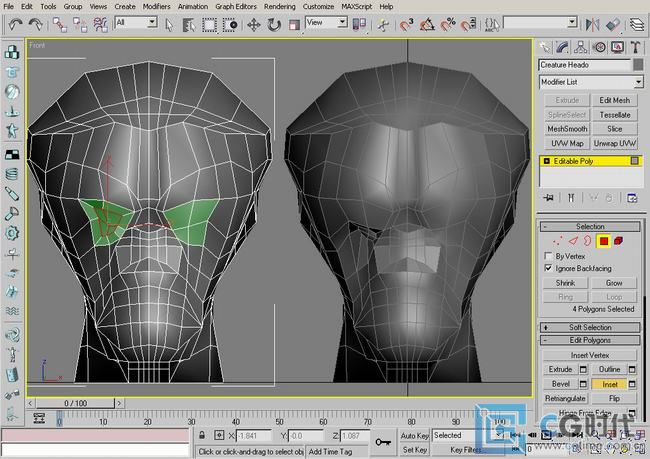650x459 pixels.
Task: Toggle Percent Snap
Action: point(448,24)
